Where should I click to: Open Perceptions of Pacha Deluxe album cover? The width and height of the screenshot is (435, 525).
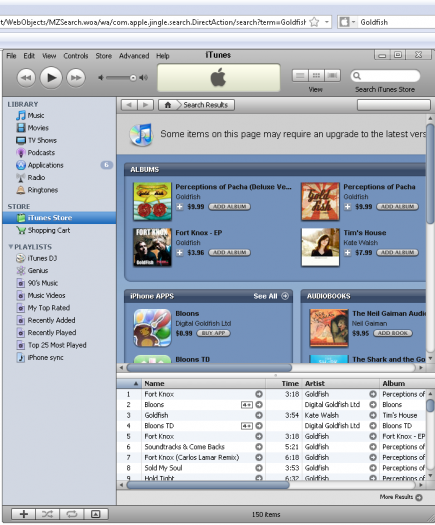coord(152,201)
